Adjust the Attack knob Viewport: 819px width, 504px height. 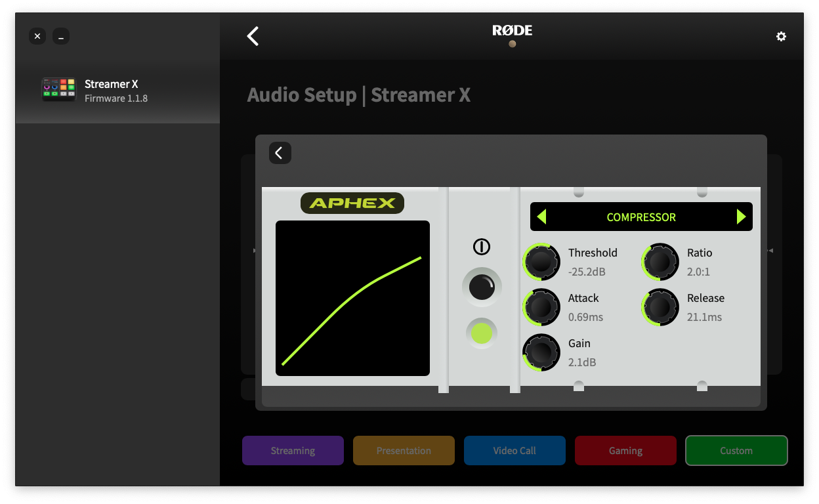(541, 306)
